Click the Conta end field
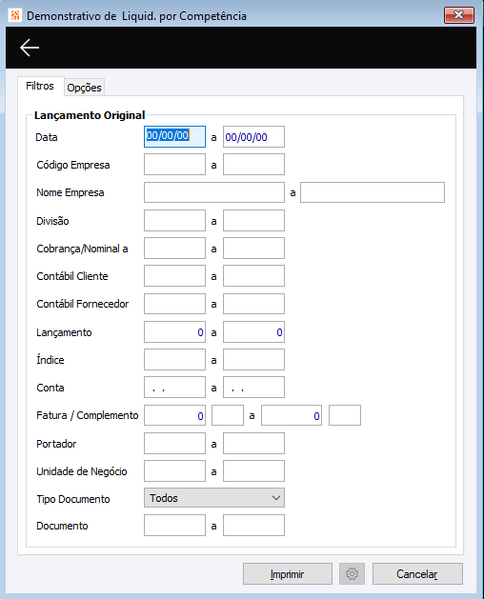This screenshot has width=484, height=599. pyautogui.click(x=254, y=387)
